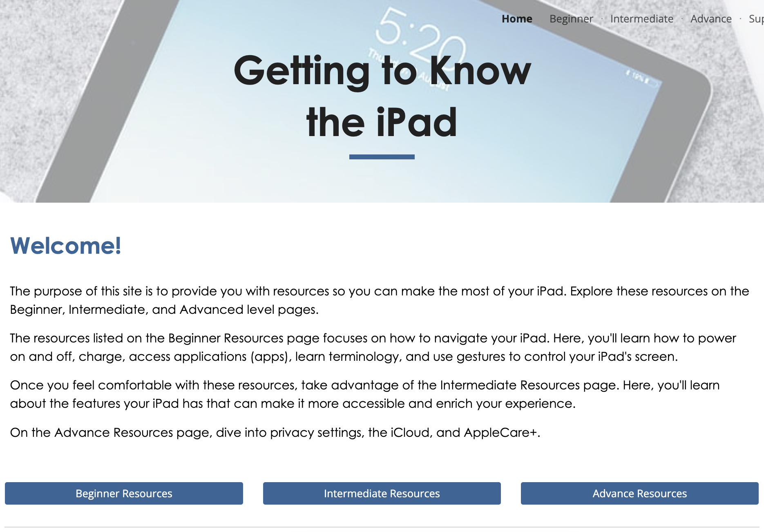
Task: Open the Advance navigation tab
Action: click(x=711, y=19)
